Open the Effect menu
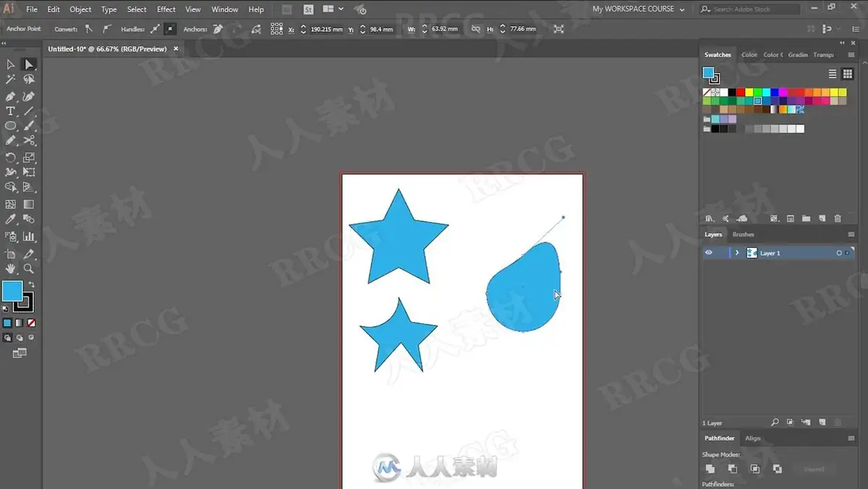Screen dimensions: 868x489 click(x=166, y=9)
